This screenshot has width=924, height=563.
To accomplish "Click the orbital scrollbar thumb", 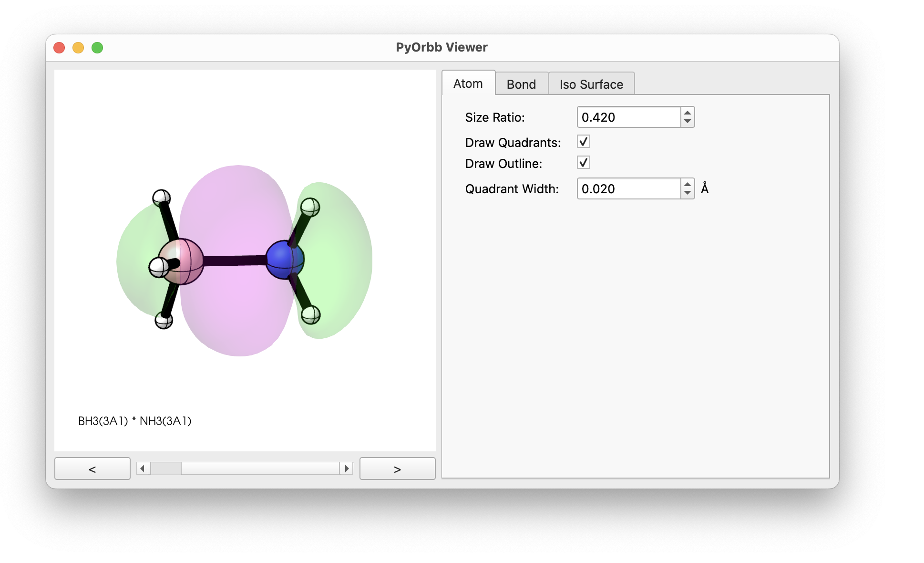I will click(166, 469).
